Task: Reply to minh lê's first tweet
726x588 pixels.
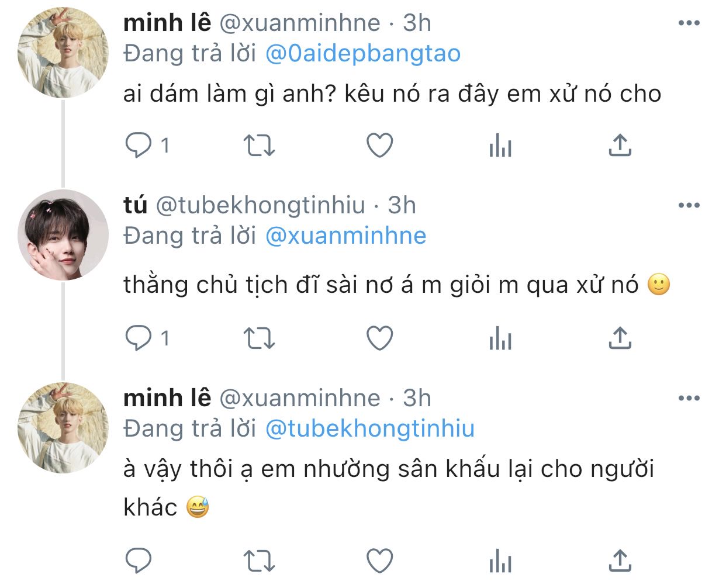Action: tap(139, 145)
